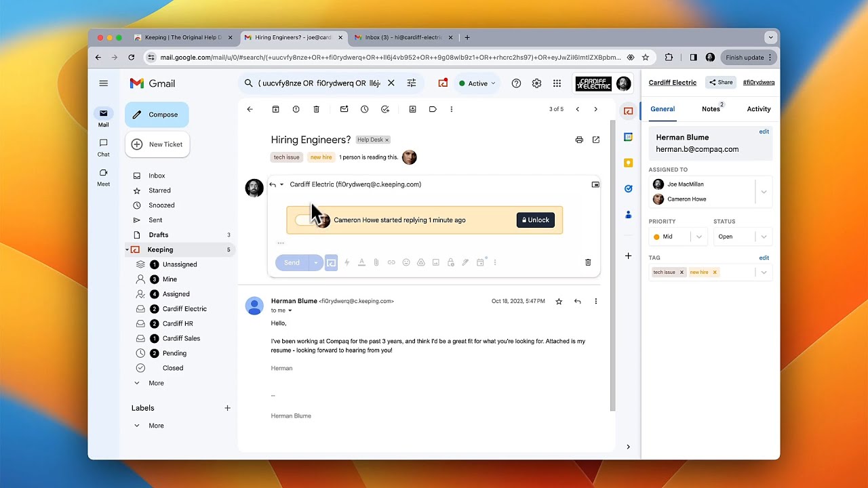
Task: Attach a file in the reply toolbar
Action: pos(376,262)
